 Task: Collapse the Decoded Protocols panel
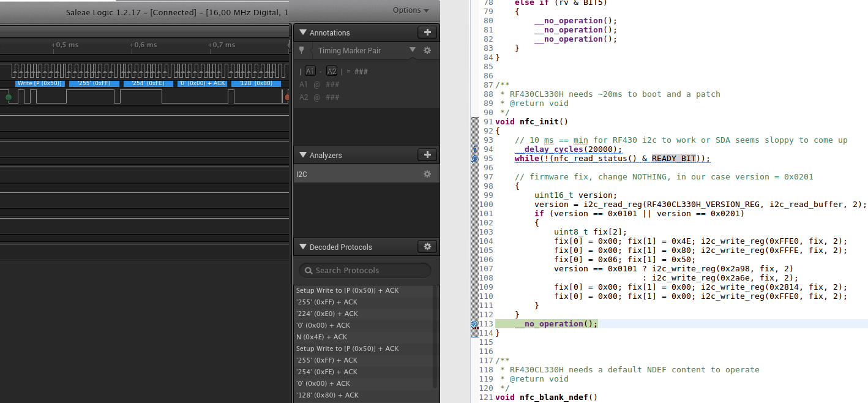coord(302,247)
